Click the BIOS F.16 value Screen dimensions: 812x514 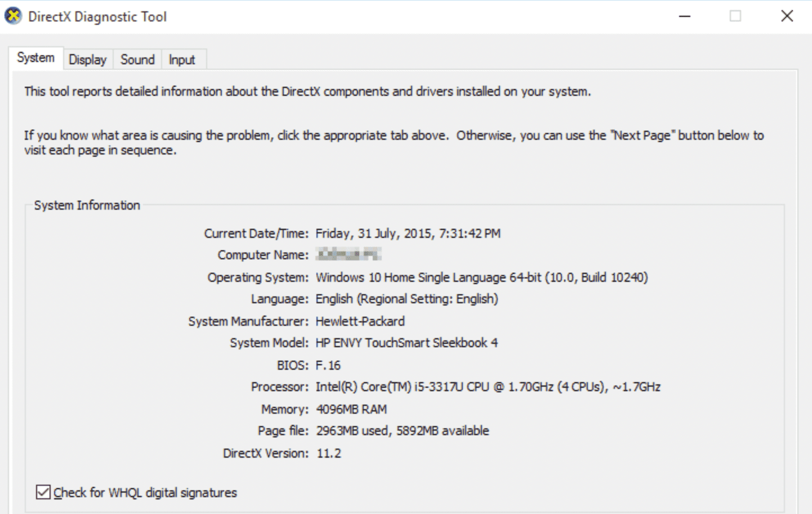tap(328, 365)
